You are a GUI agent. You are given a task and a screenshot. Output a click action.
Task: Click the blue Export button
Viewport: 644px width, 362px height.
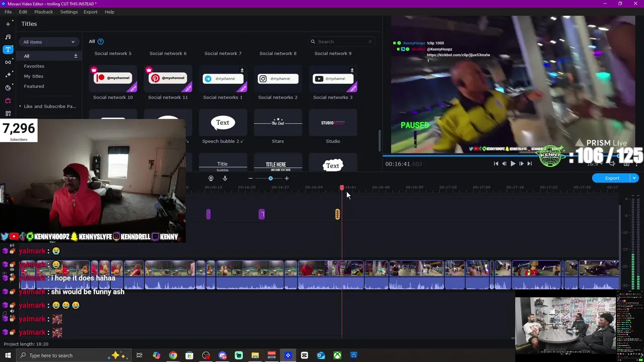tap(612, 178)
